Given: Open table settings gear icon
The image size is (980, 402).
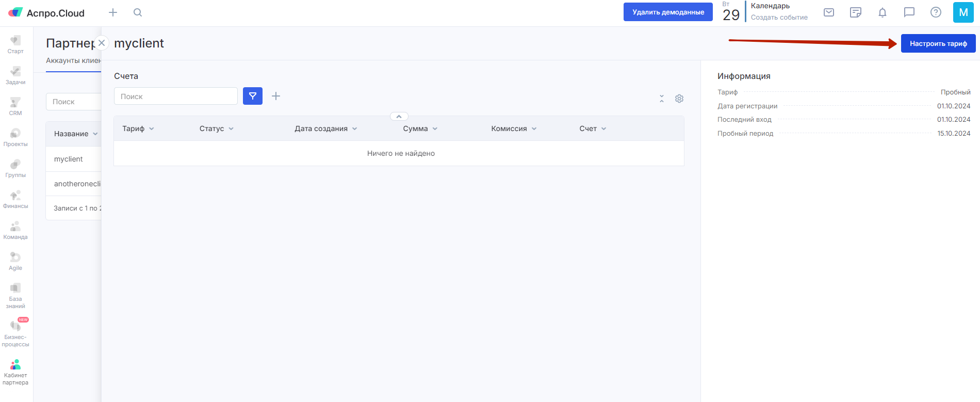Looking at the screenshot, I should click(679, 99).
